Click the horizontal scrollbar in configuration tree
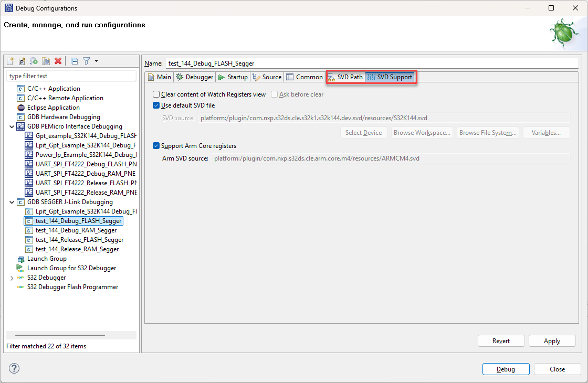This screenshot has height=383, width=588. [60, 335]
